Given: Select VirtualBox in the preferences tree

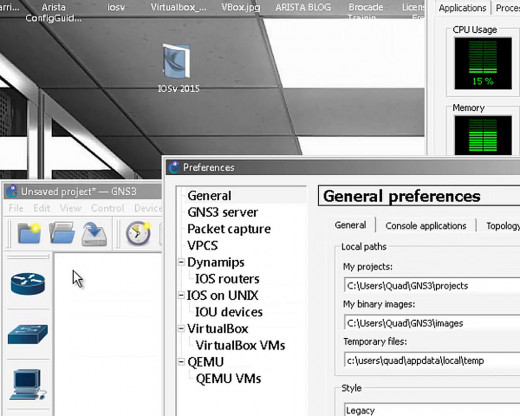Looking at the screenshot, I should coord(217,329).
